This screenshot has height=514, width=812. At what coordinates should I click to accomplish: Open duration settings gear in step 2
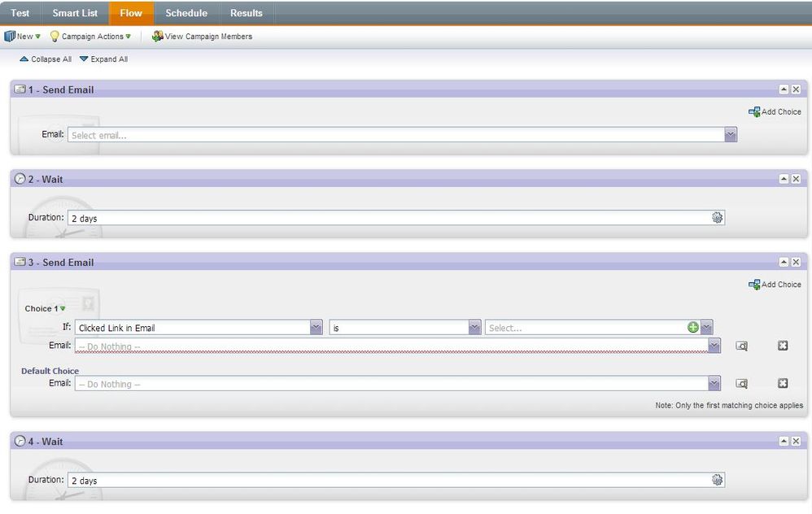point(718,217)
